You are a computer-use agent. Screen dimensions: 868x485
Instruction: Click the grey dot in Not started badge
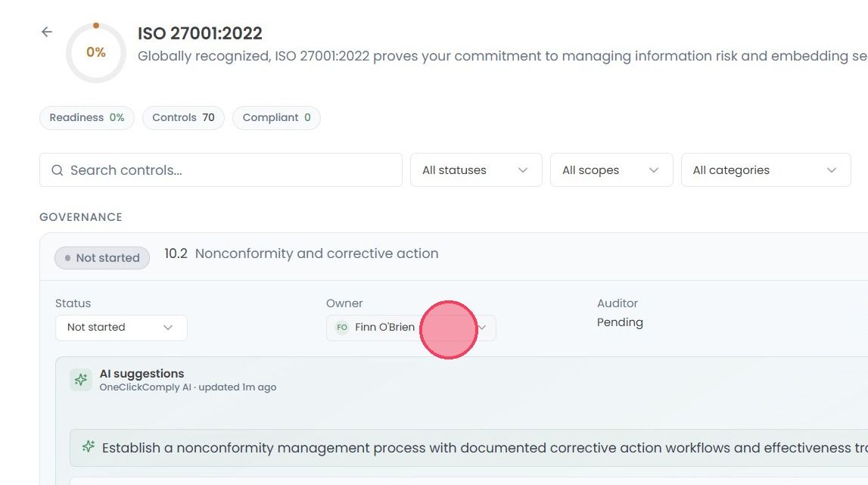[x=67, y=258]
